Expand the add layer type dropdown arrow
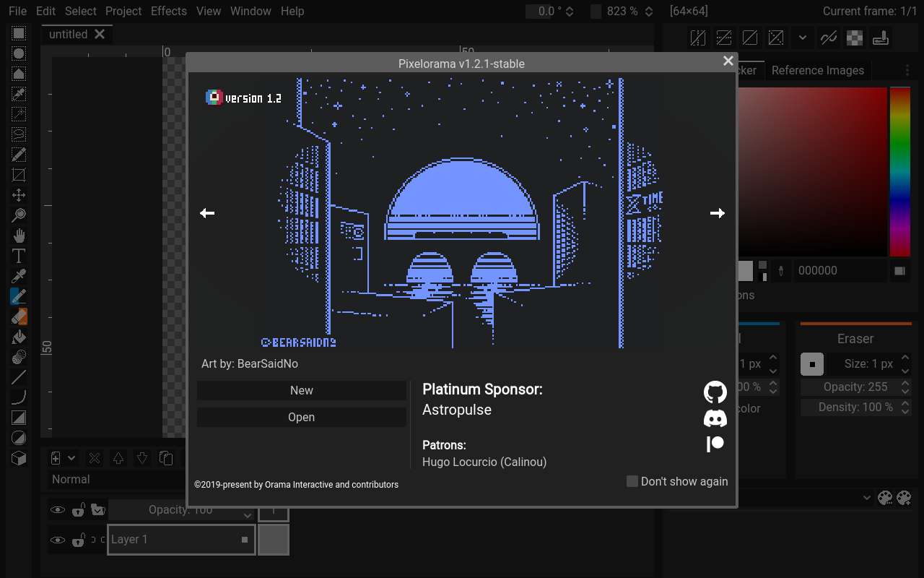 click(x=71, y=458)
